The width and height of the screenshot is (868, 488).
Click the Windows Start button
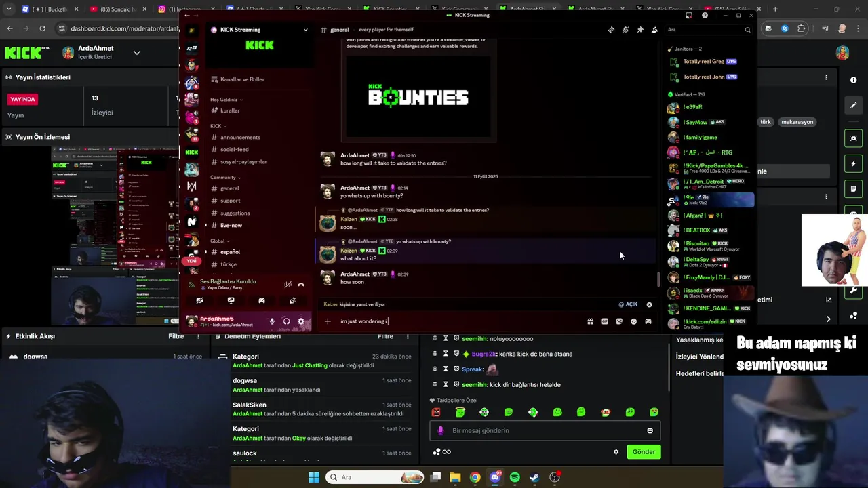tap(313, 477)
